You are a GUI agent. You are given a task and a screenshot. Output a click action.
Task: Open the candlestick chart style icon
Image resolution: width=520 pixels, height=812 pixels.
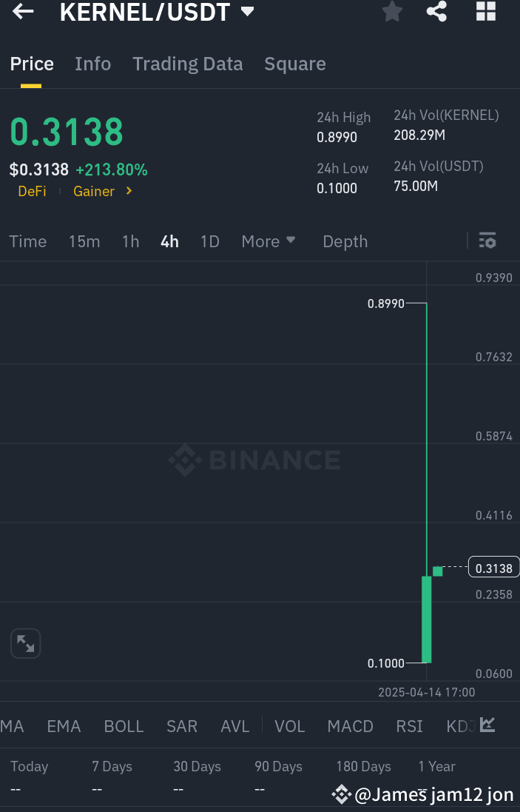click(x=486, y=725)
